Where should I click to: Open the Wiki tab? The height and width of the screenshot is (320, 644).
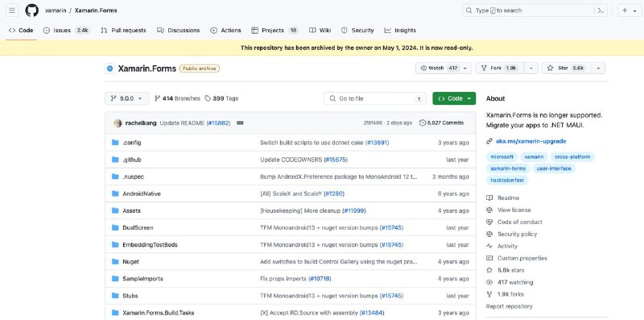tap(320, 31)
